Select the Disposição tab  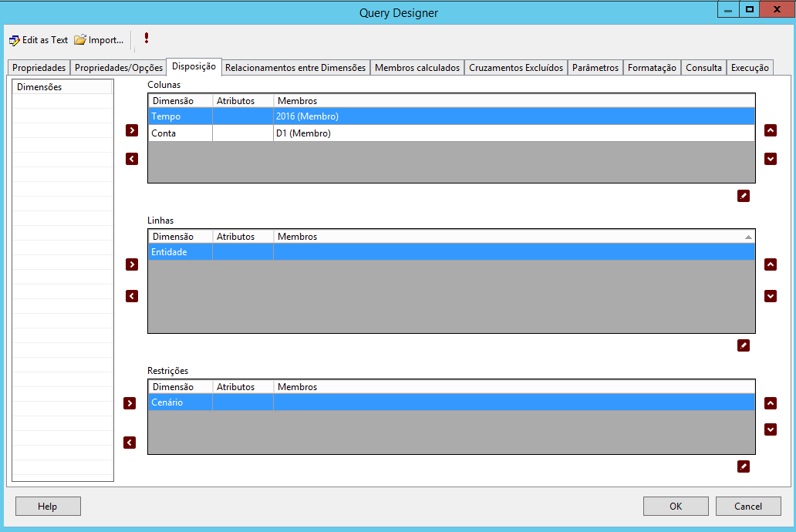click(194, 66)
